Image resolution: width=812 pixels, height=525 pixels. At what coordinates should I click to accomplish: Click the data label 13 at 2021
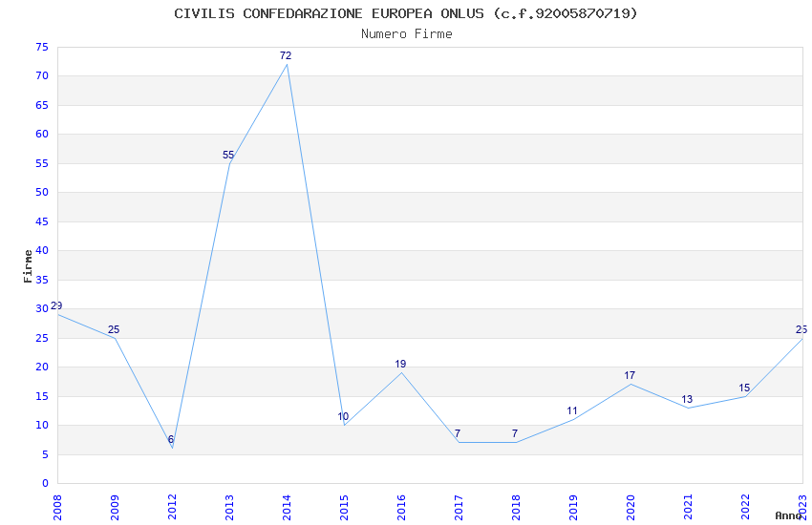pos(687,399)
